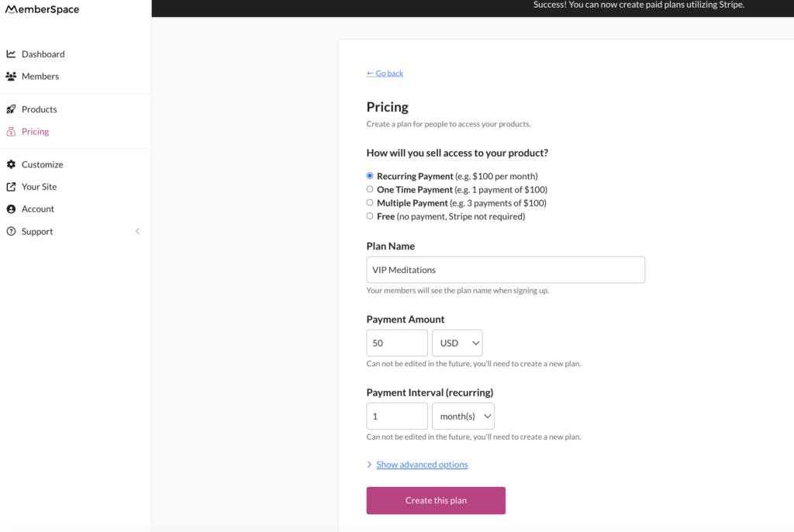Select the One Time Payment option
This screenshot has height=532, width=794.
coord(370,189)
